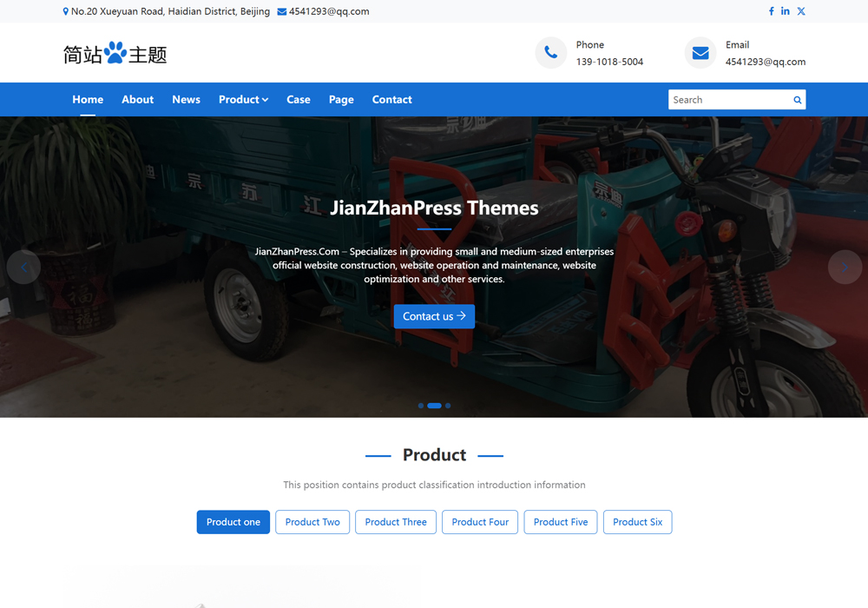Select the first carousel indicator dot
The height and width of the screenshot is (608, 868).
tap(421, 406)
